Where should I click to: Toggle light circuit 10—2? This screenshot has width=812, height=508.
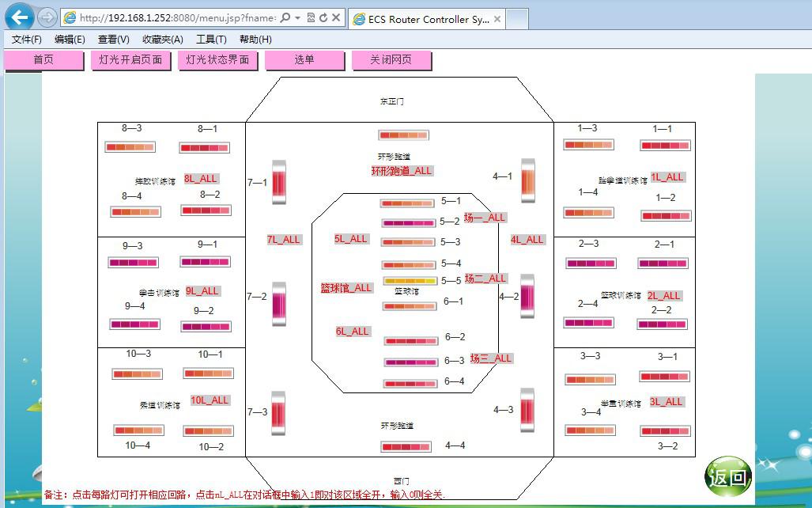(x=209, y=431)
